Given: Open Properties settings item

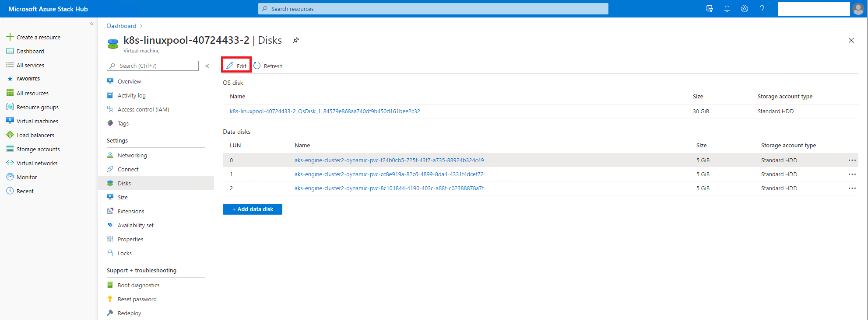Looking at the screenshot, I should (x=130, y=239).
